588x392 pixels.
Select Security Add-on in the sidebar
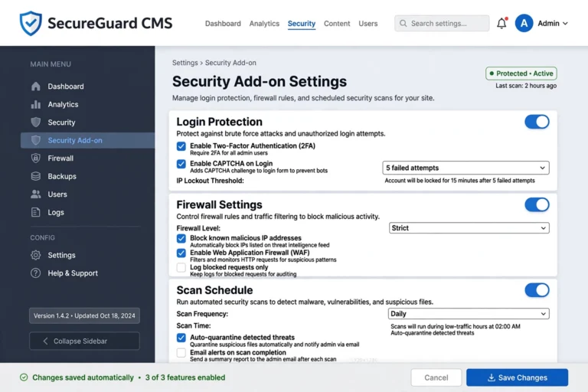pyautogui.click(x=88, y=140)
